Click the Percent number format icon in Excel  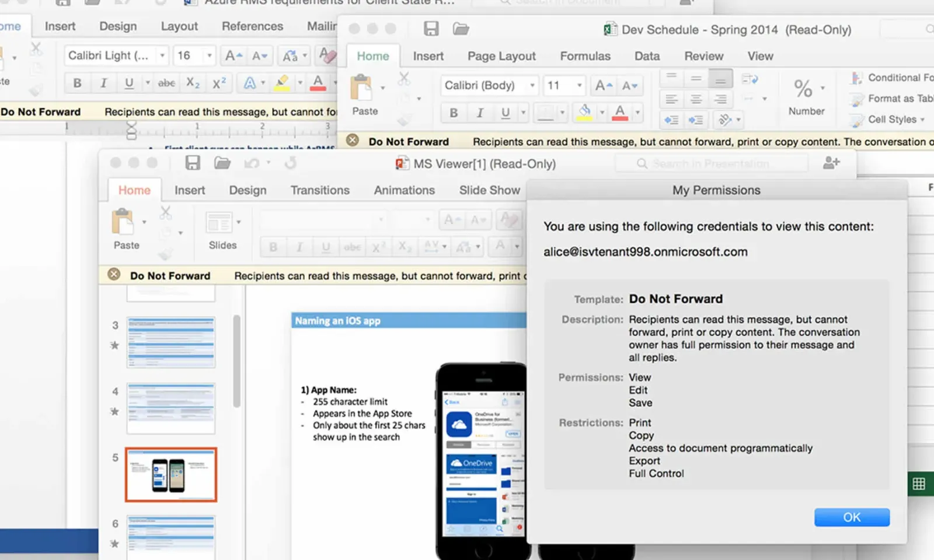(803, 89)
